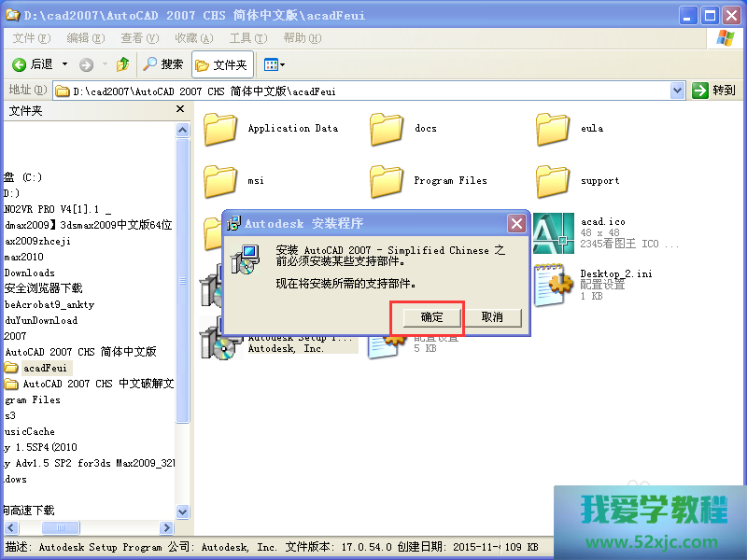Click the 取消 cancel button
Image resolution: width=747 pixels, height=560 pixels.
point(492,317)
